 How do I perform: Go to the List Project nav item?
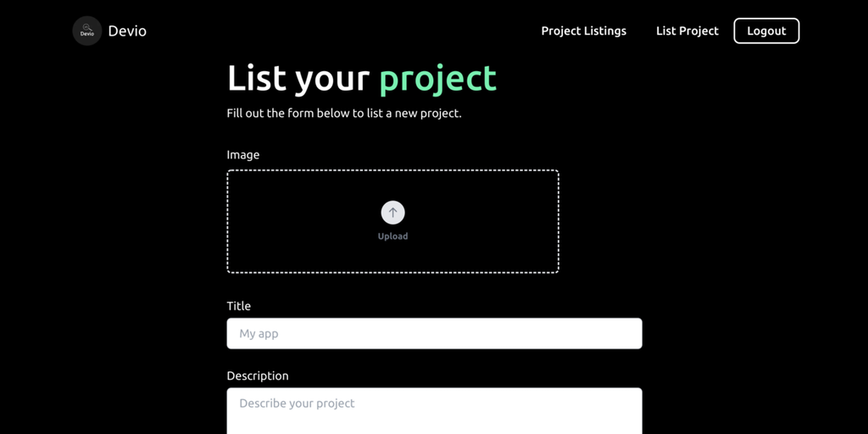tap(687, 31)
